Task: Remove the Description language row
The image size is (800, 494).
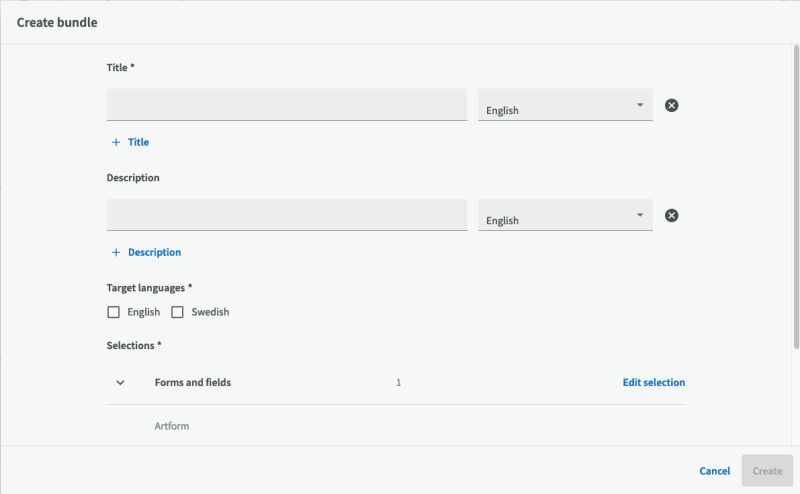Action: click(672, 215)
